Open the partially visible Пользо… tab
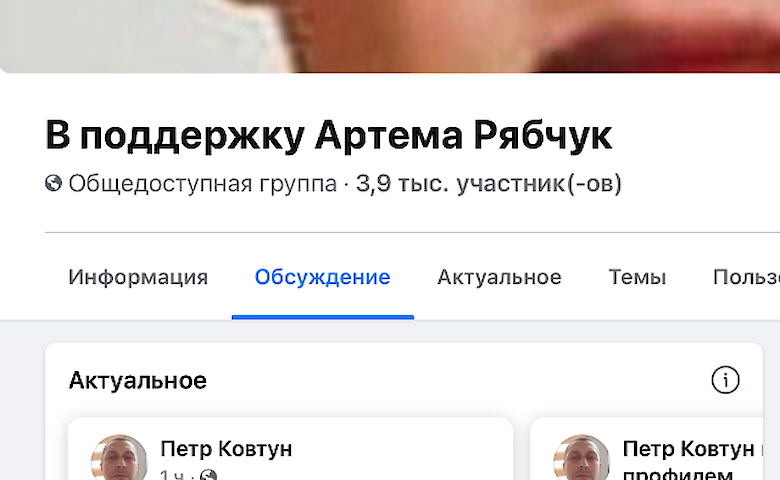Viewport: 780px width, 480px height. click(746, 277)
